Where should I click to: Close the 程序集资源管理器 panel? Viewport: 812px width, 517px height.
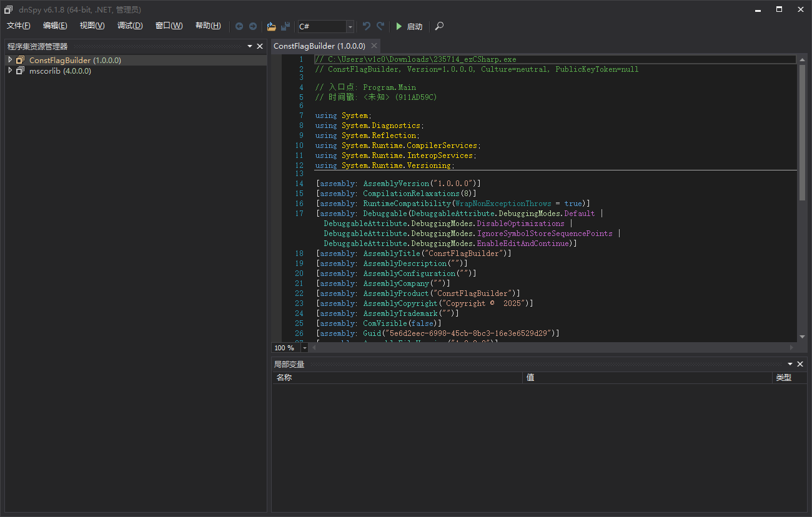click(260, 46)
